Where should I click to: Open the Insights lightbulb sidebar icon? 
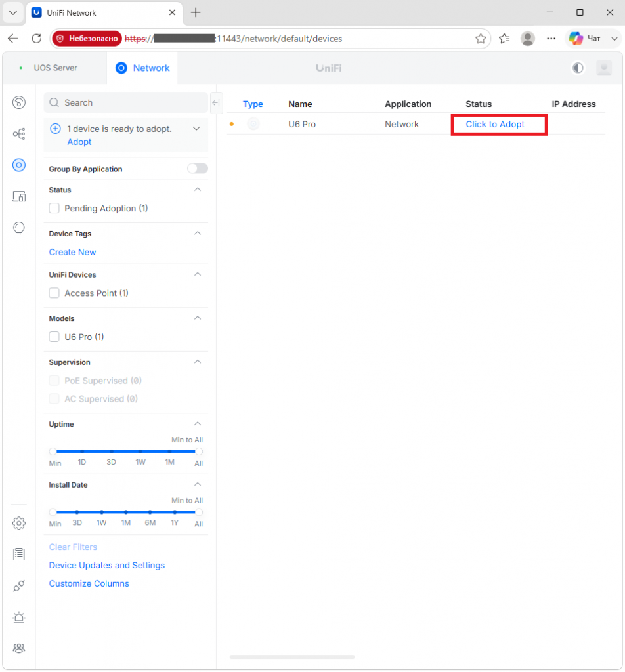(x=19, y=228)
